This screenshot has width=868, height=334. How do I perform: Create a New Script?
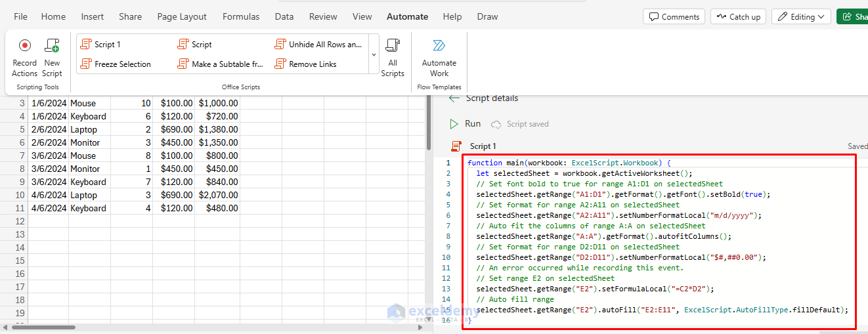point(52,58)
